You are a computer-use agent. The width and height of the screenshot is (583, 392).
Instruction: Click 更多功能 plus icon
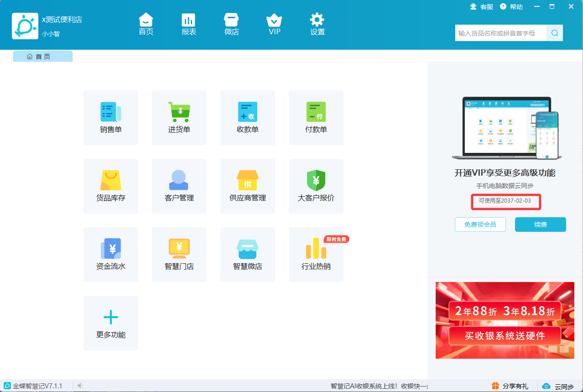pos(111,317)
